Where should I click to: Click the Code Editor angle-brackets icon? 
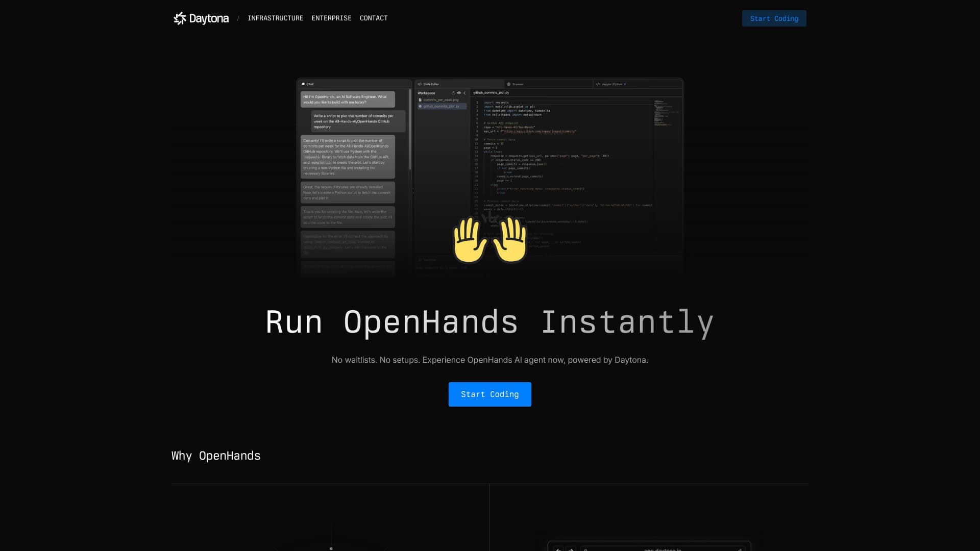pyautogui.click(x=420, y=84)
